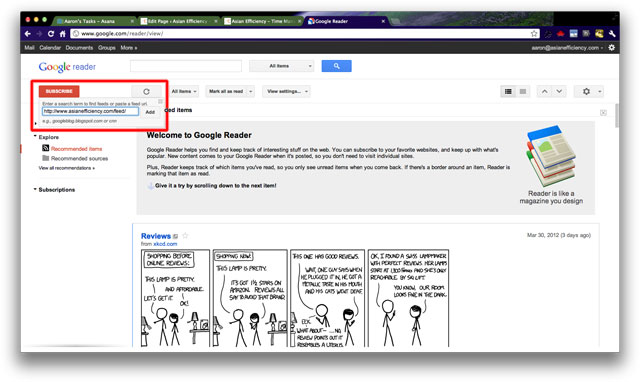Click the yellow extension icon in toolbar
The height and width of the screenshot is (382, 640).
pos(599,34)
